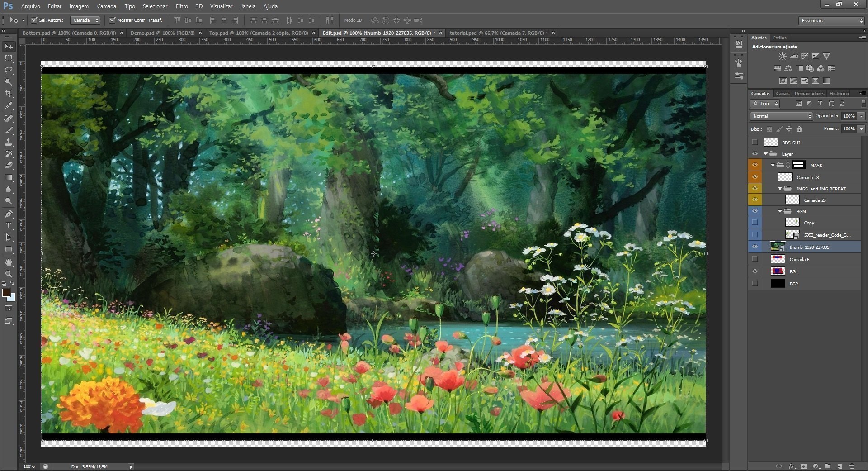Open the Janela menu
The height and width of the screenshot is (471, 868).
[248, 6]
